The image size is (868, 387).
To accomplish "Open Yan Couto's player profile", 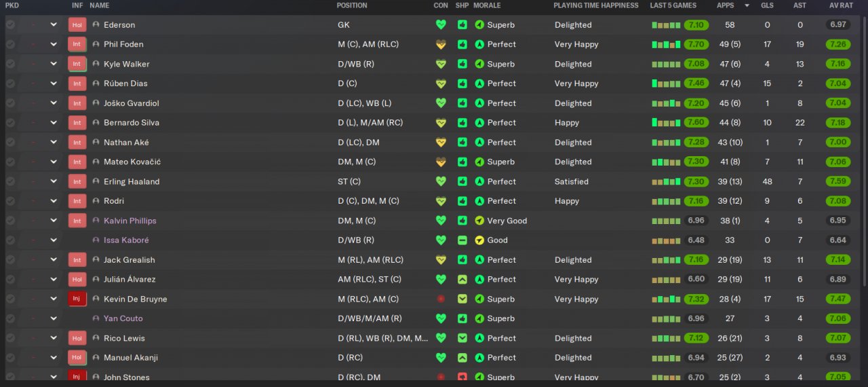I will [x=123, y=319].
